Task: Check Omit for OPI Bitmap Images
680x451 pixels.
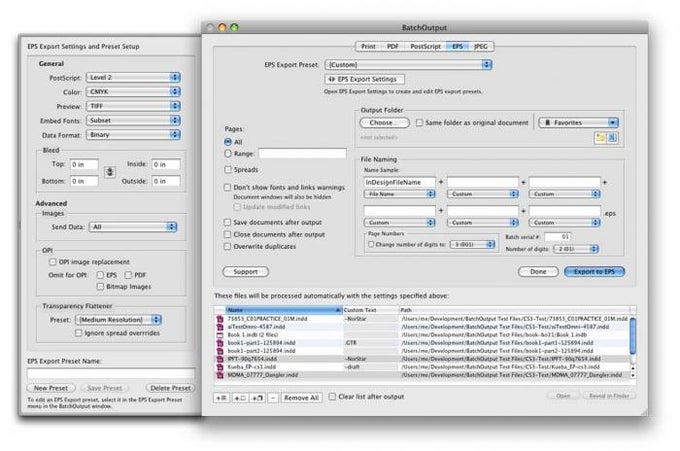Action: click(100, 287)
